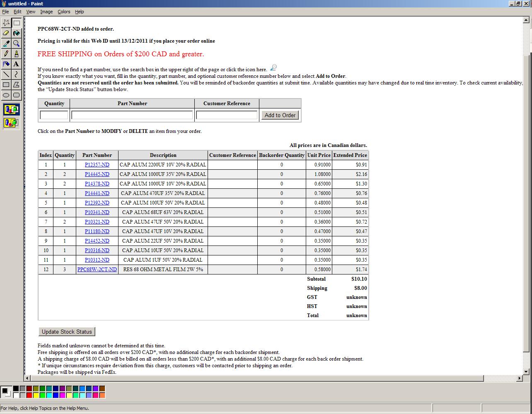
Task: Click the vertical scrollbar up arrow
Action: tap(526, 19)
